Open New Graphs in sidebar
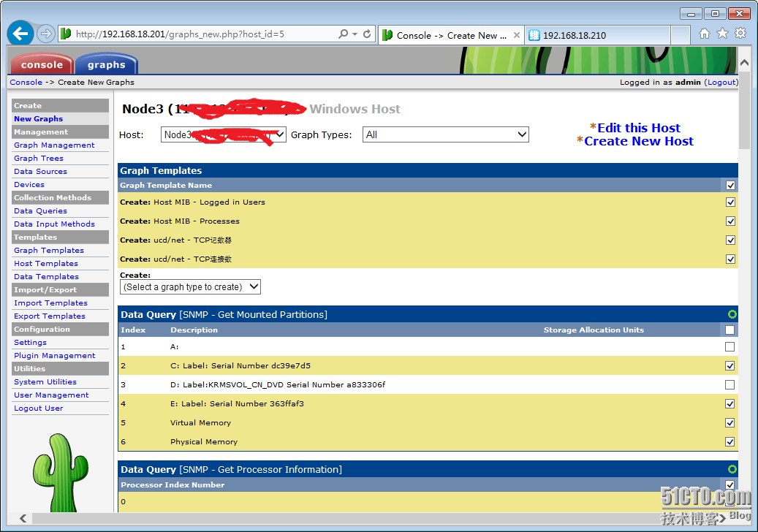758x532 pixels. click(x=38, y=119)
